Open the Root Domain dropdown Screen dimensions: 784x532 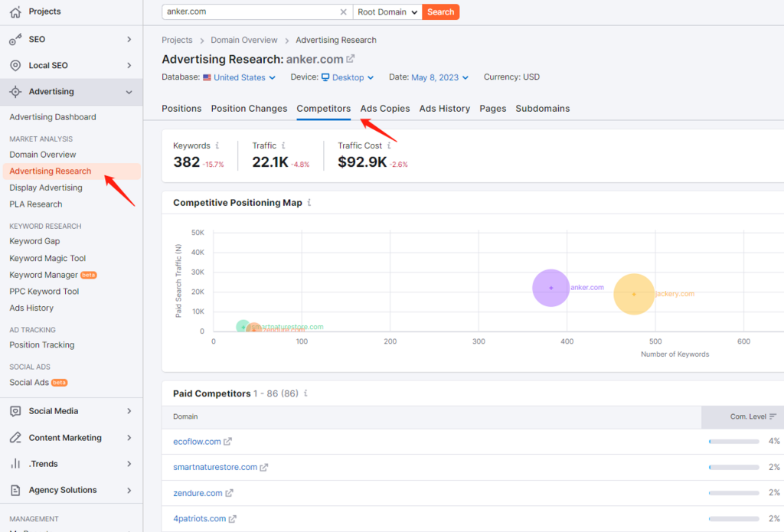click(387, 12)
